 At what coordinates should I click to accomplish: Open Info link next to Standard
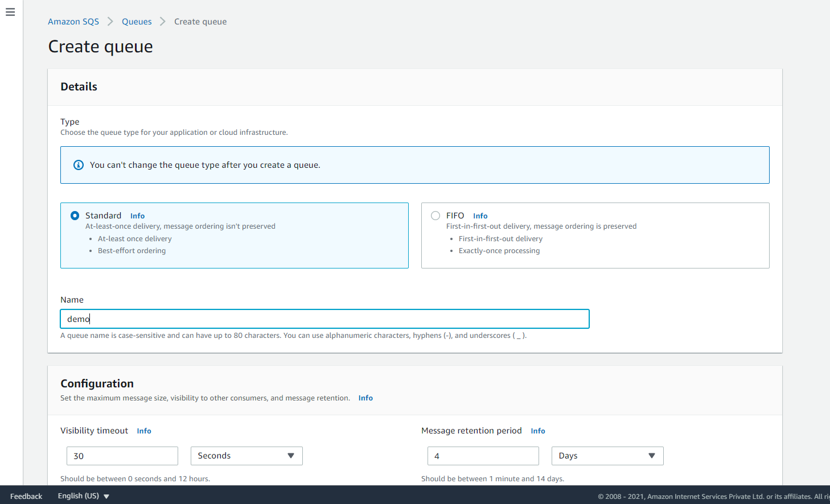138,216
